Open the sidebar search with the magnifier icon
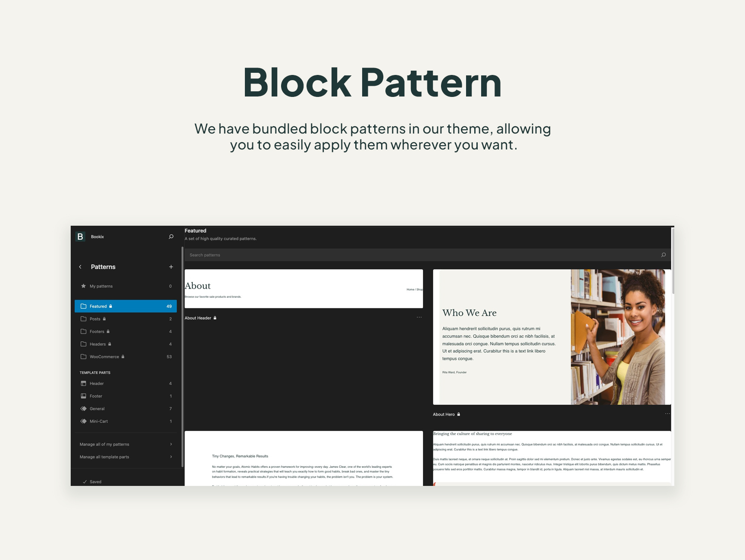The image size is (745, 560). click(x=171, y=236)
